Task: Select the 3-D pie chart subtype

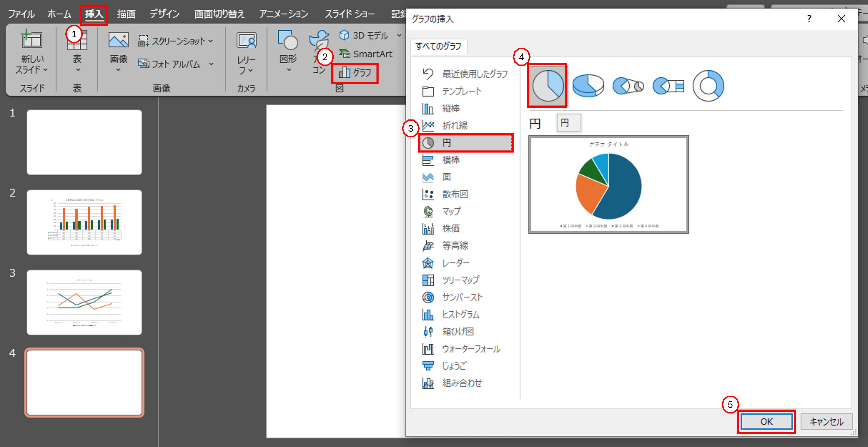Action: pyautogui.click(x=588, y=86)
